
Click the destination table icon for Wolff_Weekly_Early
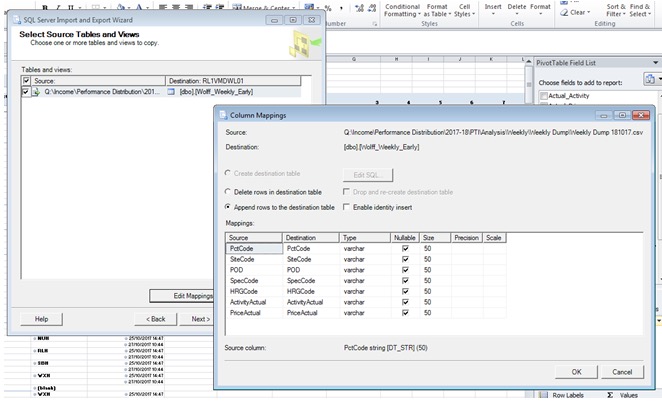point(171,92)
